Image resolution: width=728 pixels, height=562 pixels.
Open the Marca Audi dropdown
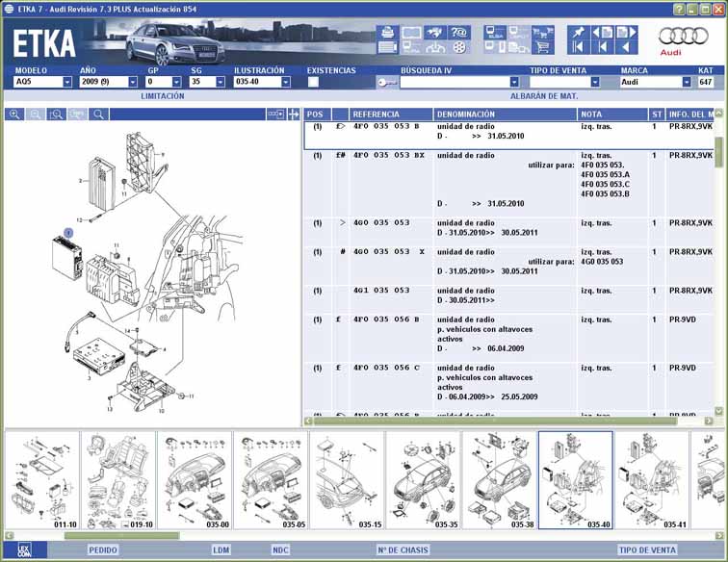click(687, 82)
